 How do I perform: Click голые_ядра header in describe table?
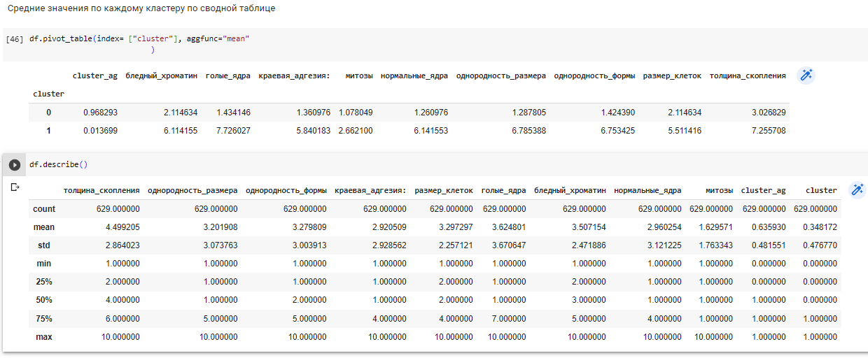(x=504, y=190)
